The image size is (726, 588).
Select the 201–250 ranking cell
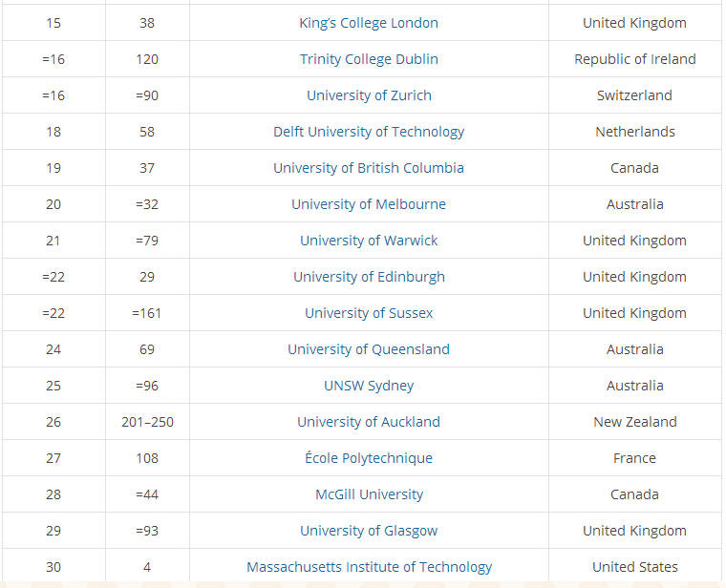point(147,422)
